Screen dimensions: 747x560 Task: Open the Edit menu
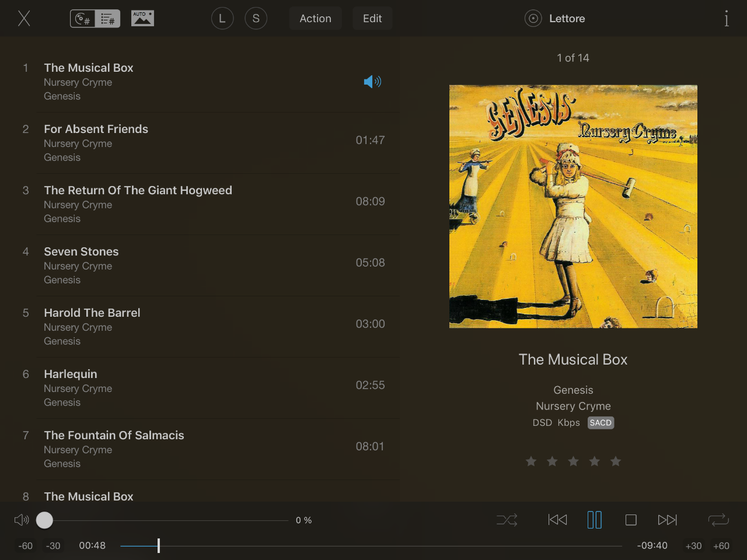372,19
